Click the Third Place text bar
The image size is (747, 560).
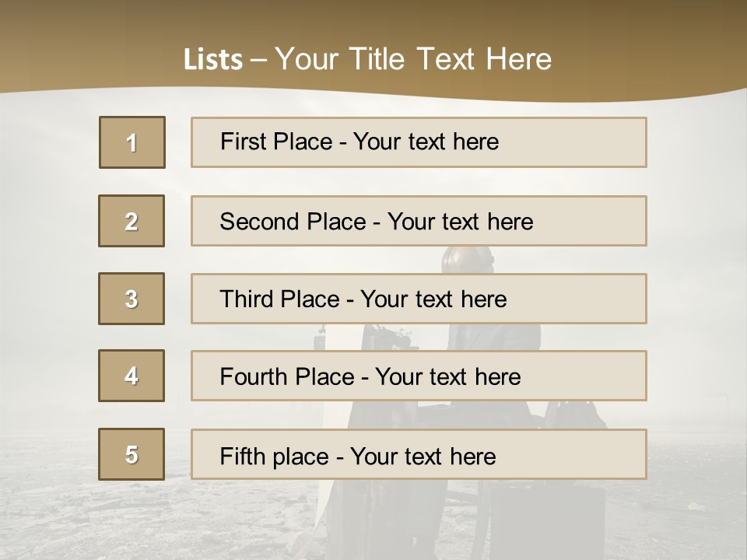pos(419,299)
